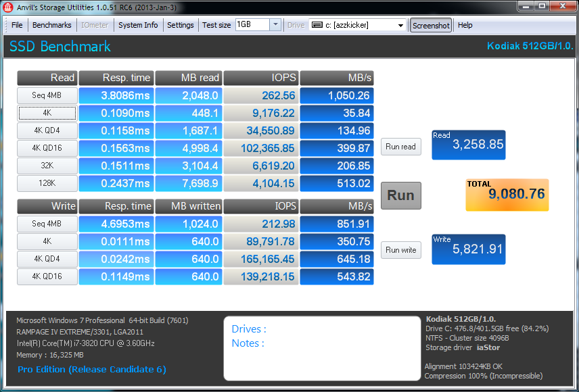Click the read 4K test button
This screenshot has width=579, height=392.
click(x=47, y=113)
